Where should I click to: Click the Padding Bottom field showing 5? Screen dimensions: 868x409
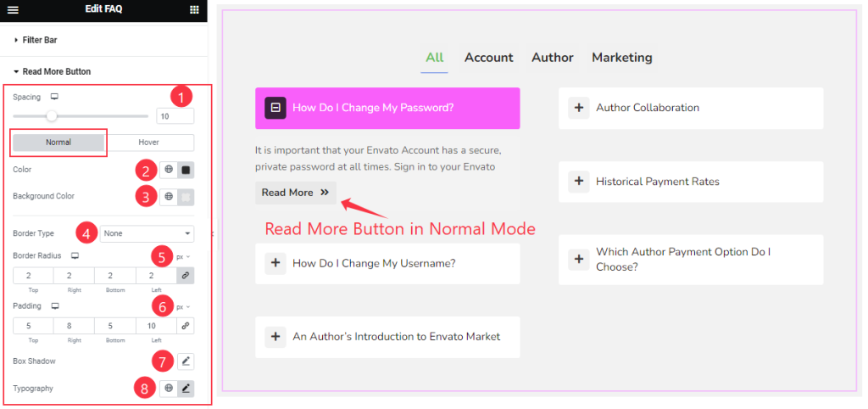pos(115,326)
